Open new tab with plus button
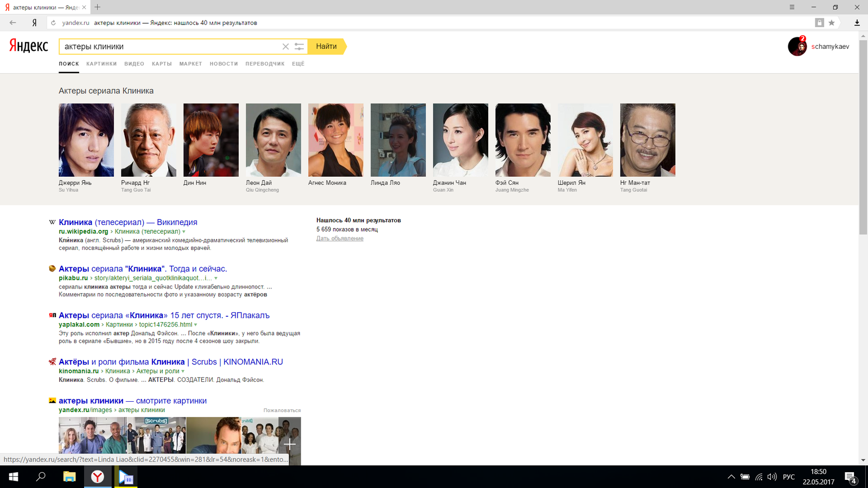 coord(98,7)
